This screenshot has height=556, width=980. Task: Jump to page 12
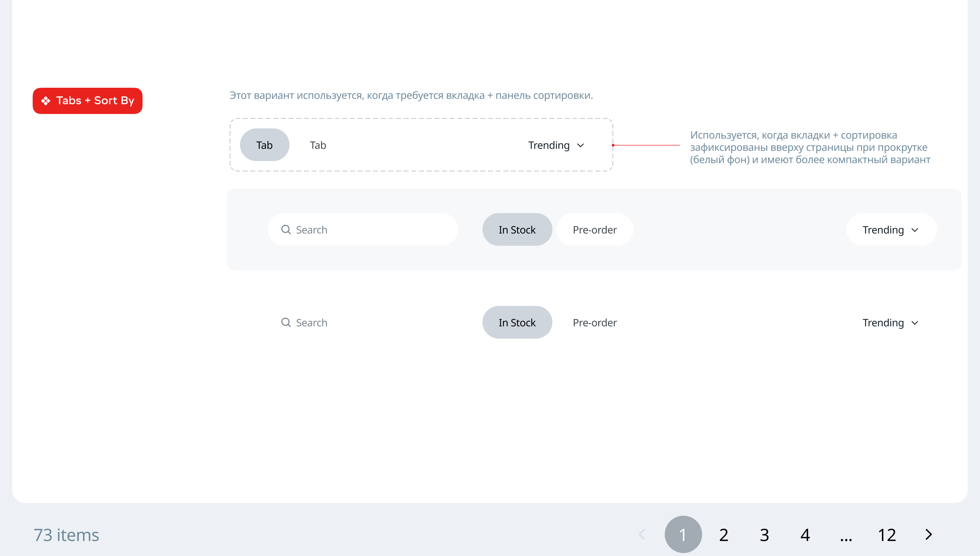tap(887, 535)
